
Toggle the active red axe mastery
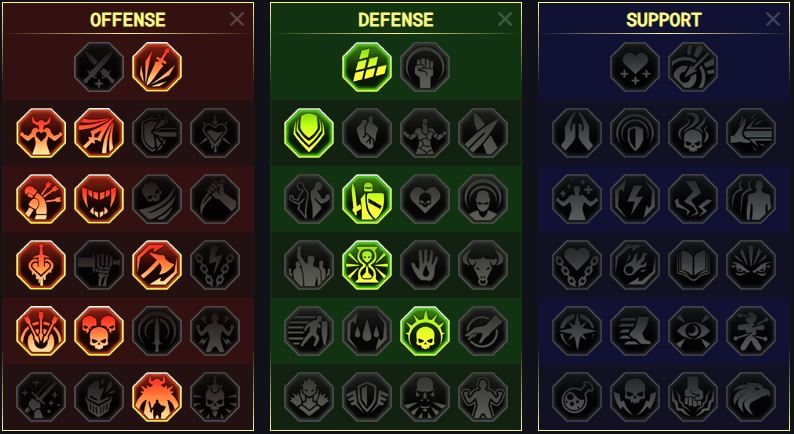click(x=157, y=265)
